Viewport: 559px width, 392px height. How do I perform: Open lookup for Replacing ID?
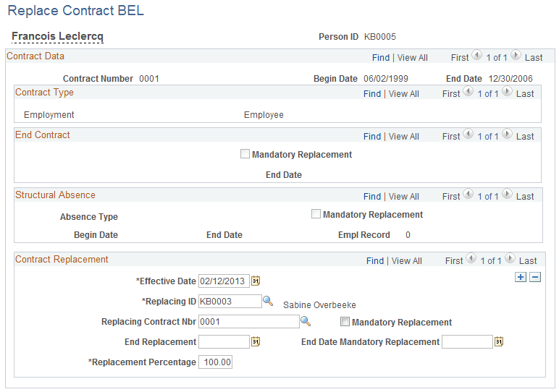[268, 301]
